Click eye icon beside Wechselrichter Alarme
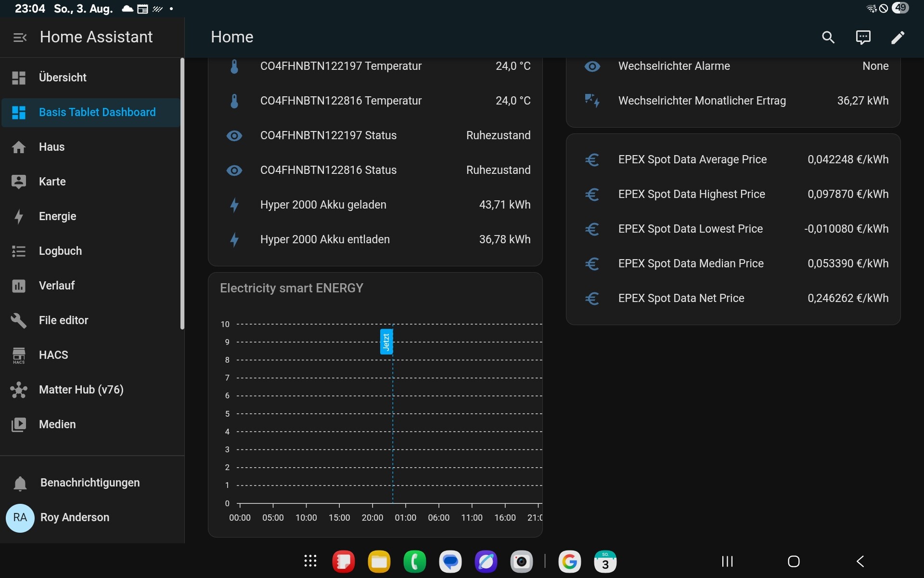Image resolution: width=924 pixels, height=578 pixels. (x=592, y=66)
